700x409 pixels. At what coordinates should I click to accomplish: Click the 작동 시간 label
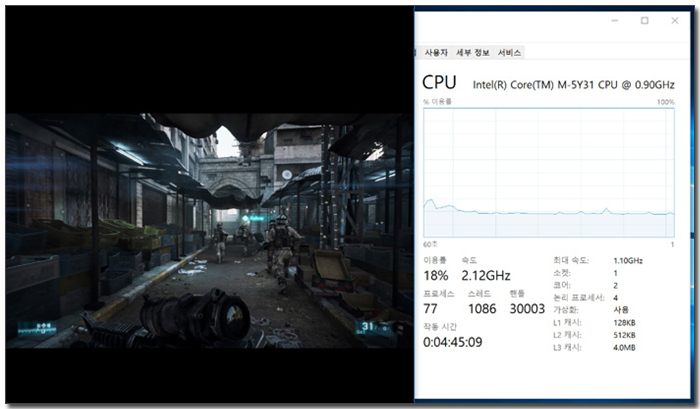pos(440,327)
